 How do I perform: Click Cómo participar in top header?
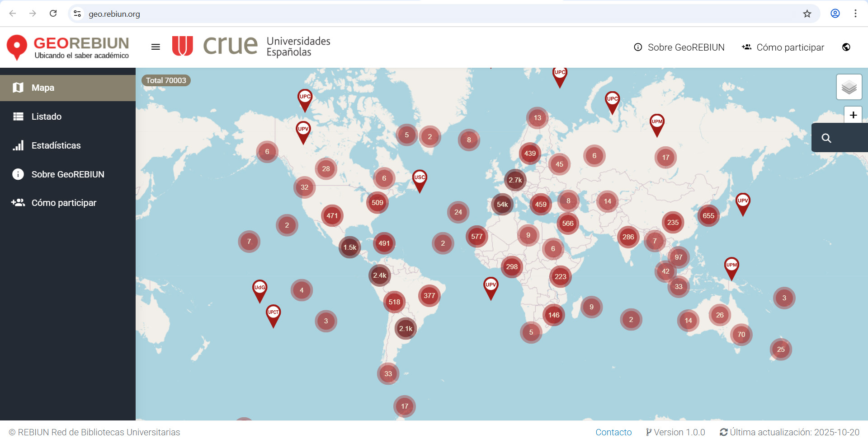coord(783,47)
